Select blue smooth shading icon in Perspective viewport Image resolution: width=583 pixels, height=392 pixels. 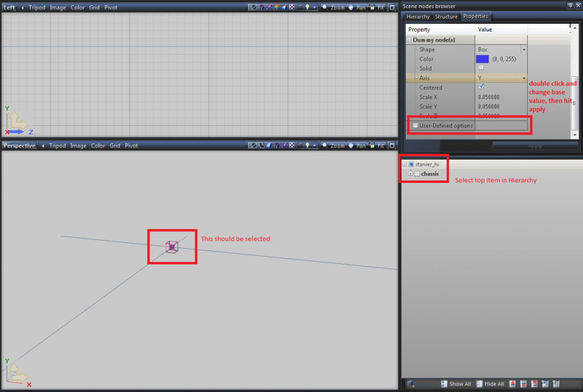coord(269,146)
